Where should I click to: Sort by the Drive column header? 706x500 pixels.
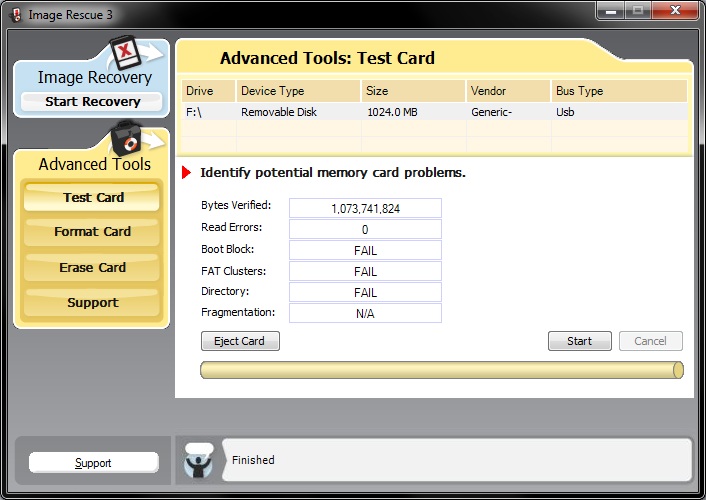click(208, 91)
